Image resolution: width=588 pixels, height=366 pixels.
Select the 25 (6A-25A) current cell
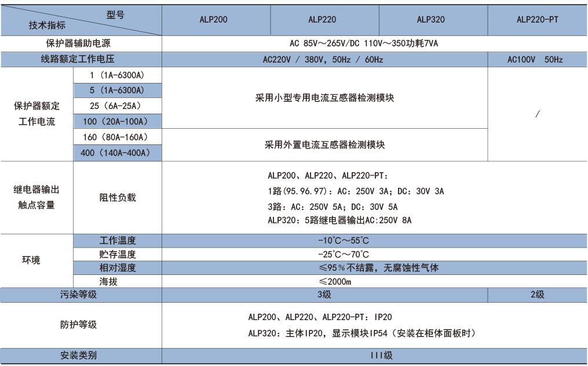pyautogui.click(x=117, y=106)
